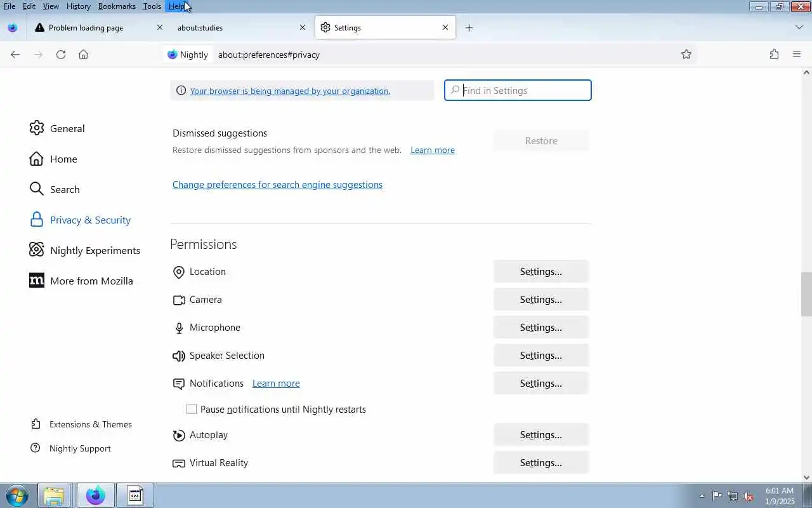This screenshot has height=508, width=812.
Task: Click the vertical scrollbar thumb
Action: coord(806,294)
